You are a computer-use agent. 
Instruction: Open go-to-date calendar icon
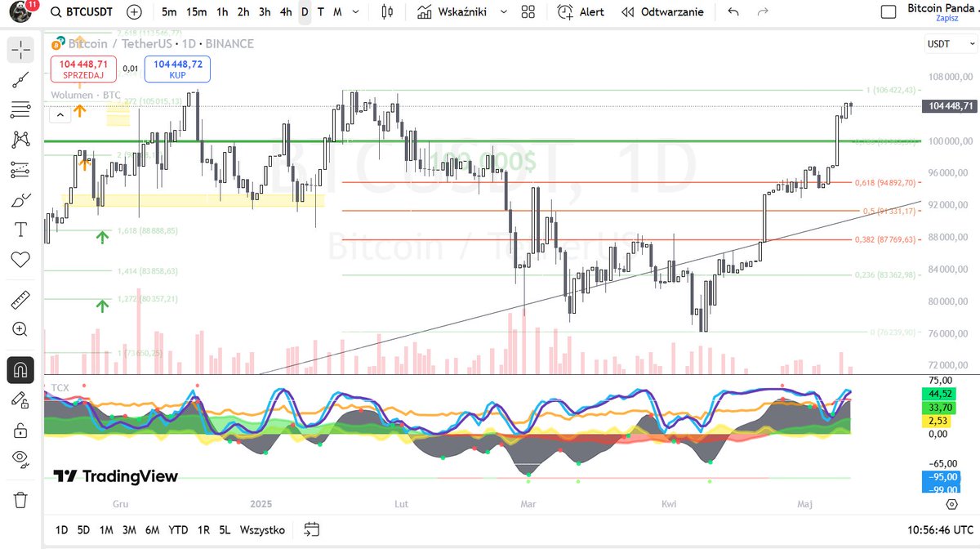[311, 529]
